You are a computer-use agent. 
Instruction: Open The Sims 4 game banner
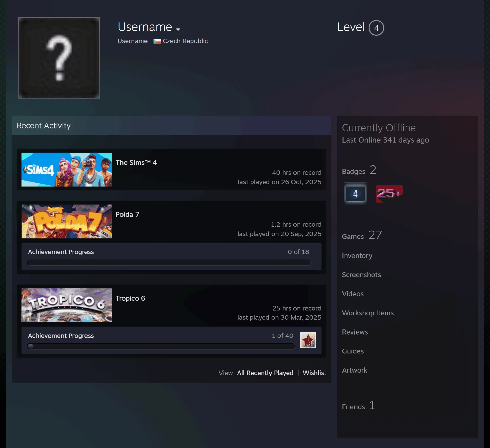click(x=67, y=170)
